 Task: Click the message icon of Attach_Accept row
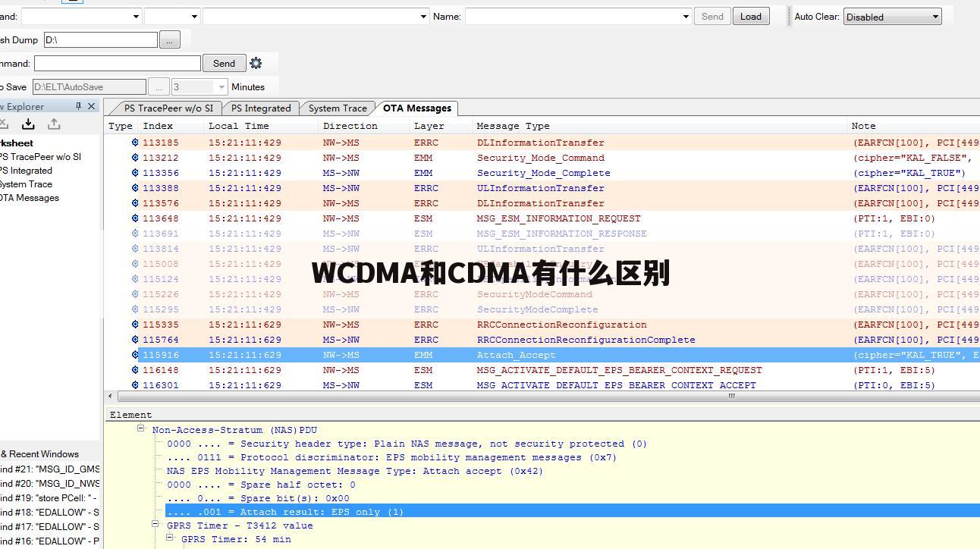135,355
